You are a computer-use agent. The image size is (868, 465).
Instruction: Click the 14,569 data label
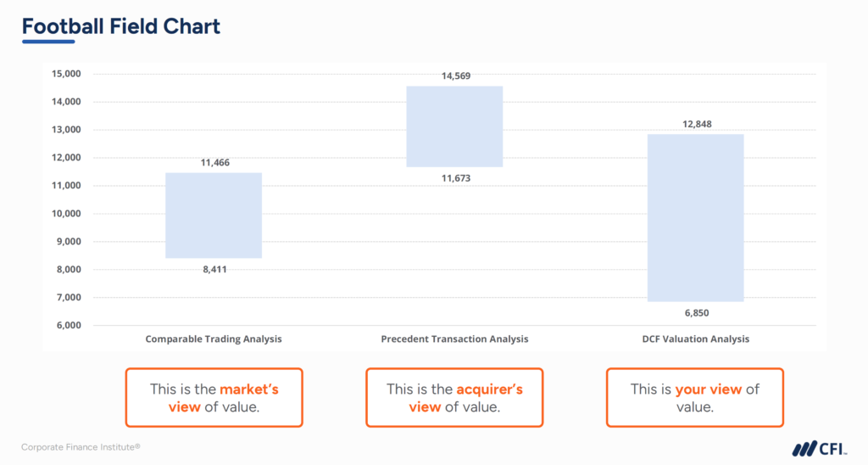[x=455, y=76]
